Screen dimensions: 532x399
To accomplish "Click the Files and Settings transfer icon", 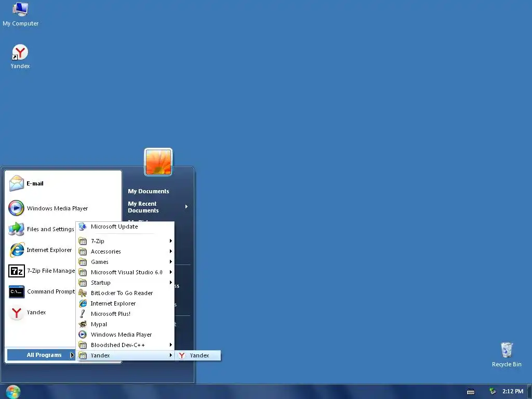I will pyautogui.click(x=16, y=229).
